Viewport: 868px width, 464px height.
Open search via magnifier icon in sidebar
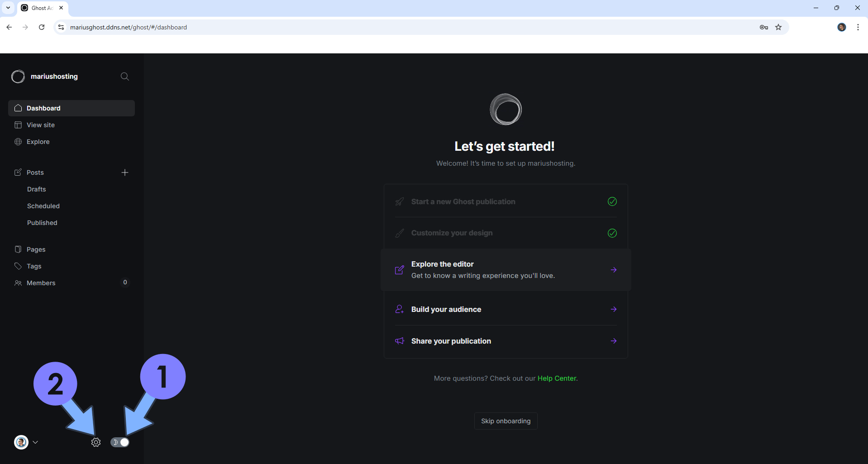click(124, 77)
